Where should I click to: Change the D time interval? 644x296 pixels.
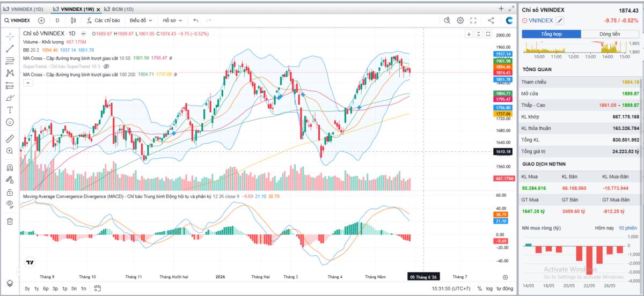[x=57, y=20]
